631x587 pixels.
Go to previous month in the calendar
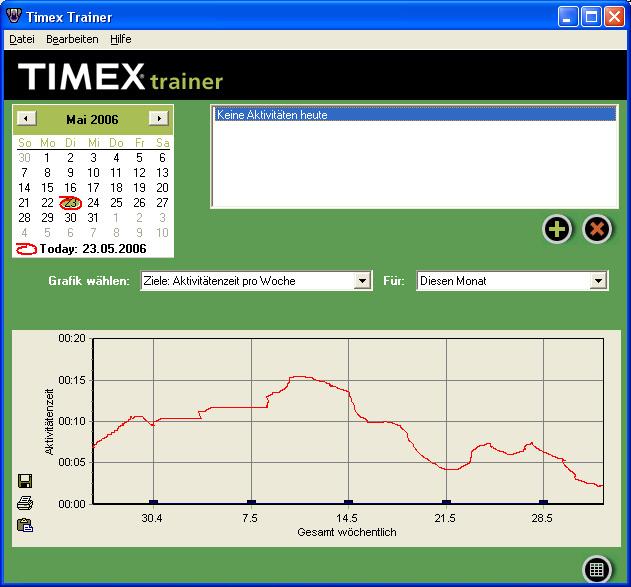(x=27, y=119)
